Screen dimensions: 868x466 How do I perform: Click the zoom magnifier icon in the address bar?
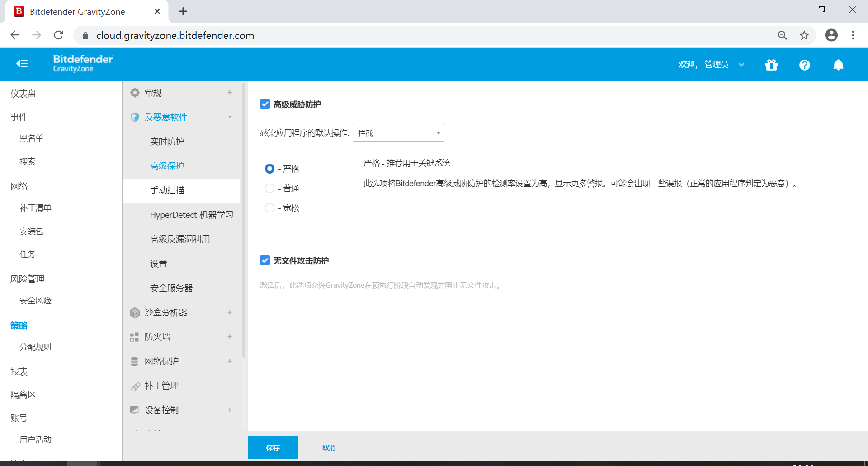click(x=782, y=35)
